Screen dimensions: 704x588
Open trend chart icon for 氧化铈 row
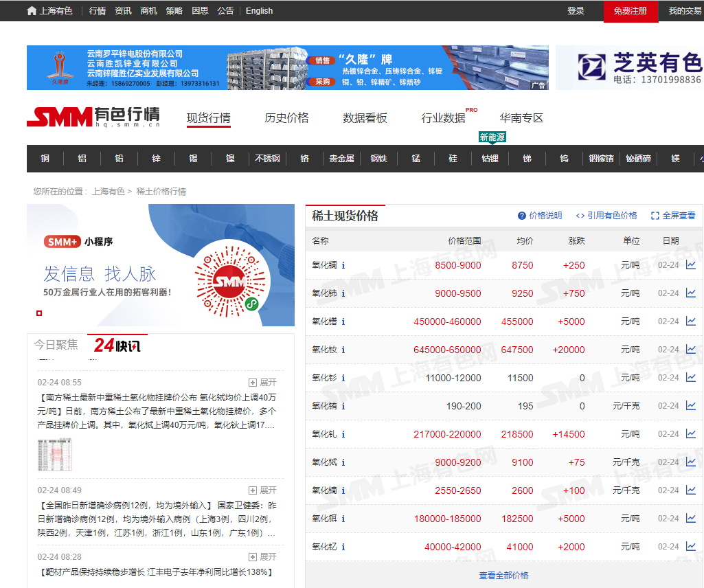coord(691,293)
